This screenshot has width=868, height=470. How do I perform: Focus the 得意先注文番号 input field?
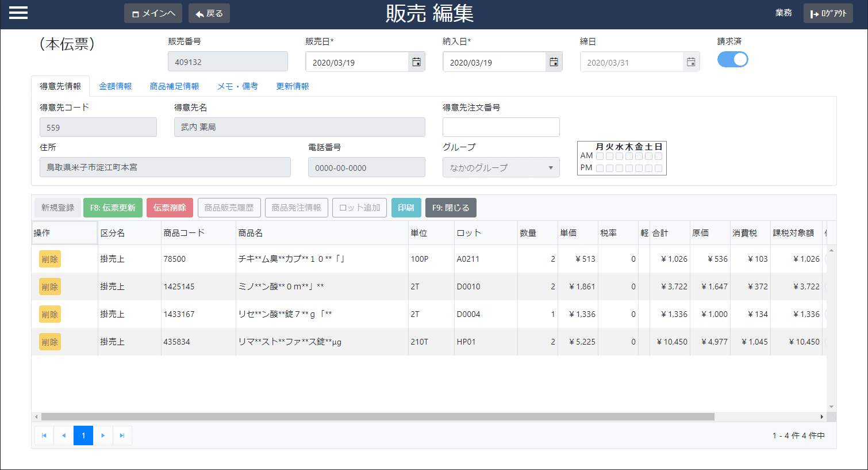tap(501, 127)
